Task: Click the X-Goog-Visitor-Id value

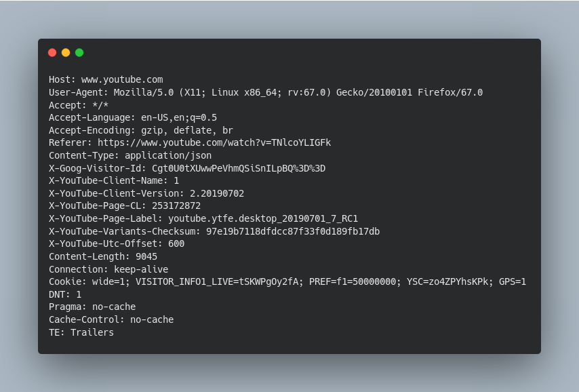Action: point(239,168)
